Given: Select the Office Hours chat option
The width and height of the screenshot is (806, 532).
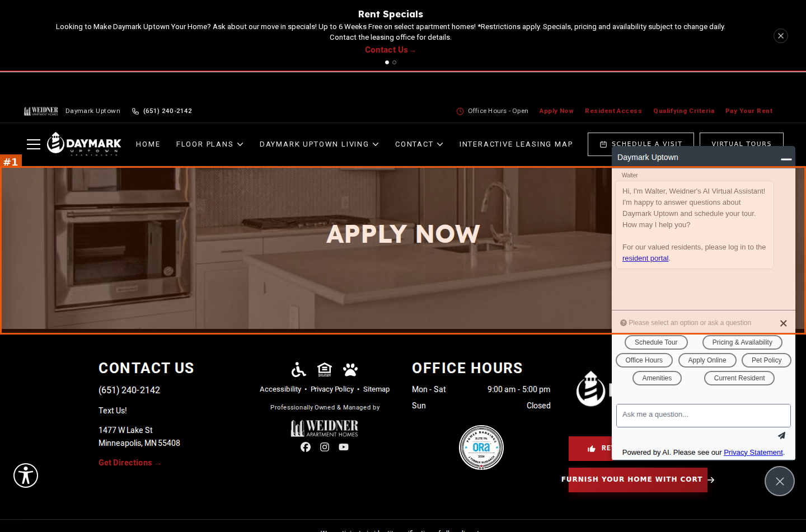Looking at the screenshot, I should point(644,360).
